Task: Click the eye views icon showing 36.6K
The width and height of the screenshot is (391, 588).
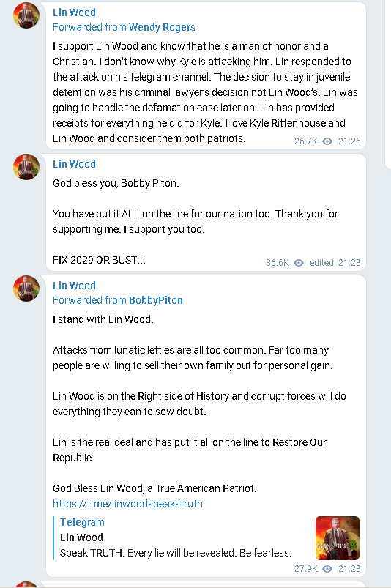Action: pos(299,262)
